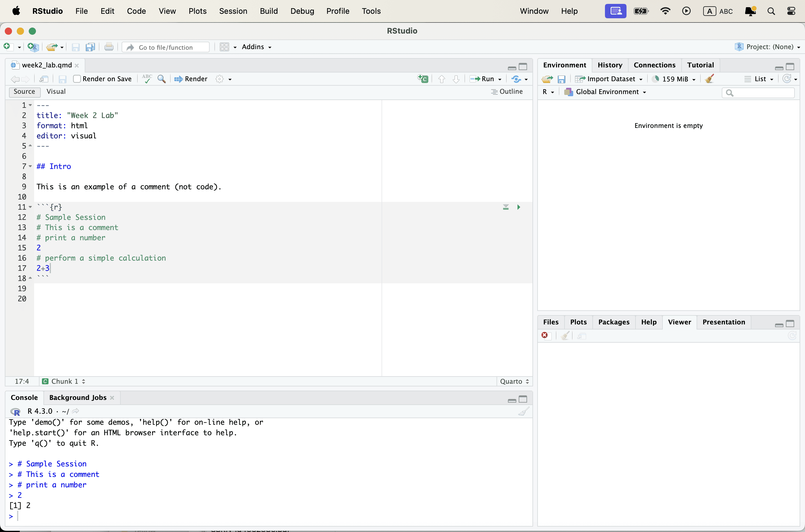Go to next chunk down arrow

(x=456, y=79)
